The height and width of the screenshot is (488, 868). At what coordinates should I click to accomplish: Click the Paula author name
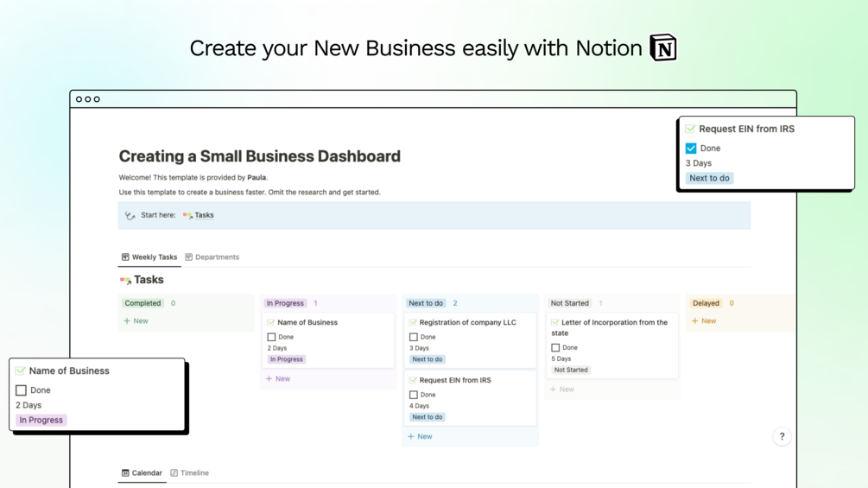257,178
